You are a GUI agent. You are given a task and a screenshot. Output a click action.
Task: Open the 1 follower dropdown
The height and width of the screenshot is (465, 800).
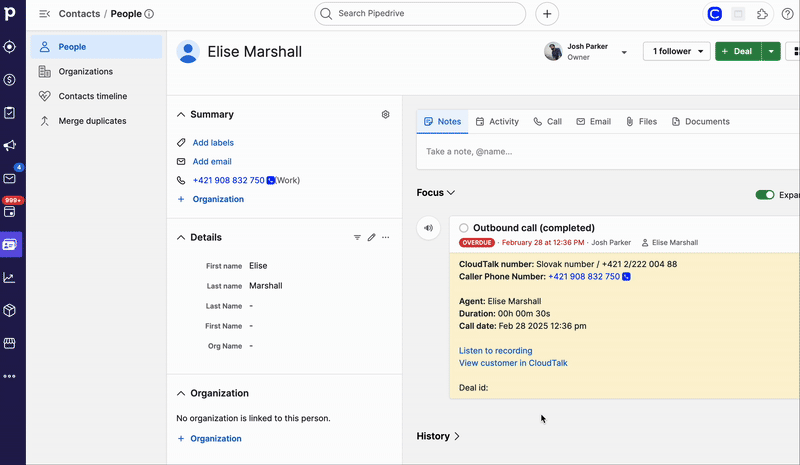point(676,51)
